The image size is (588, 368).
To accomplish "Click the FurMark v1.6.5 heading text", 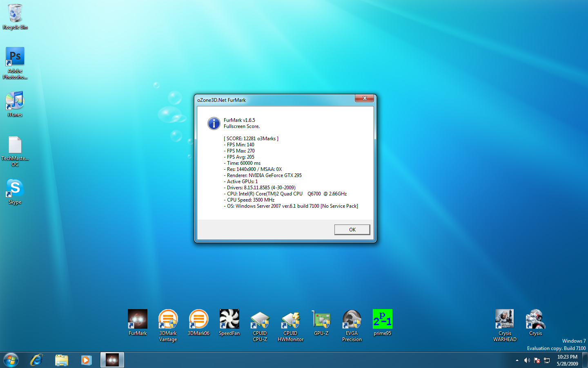I will 239,120.
